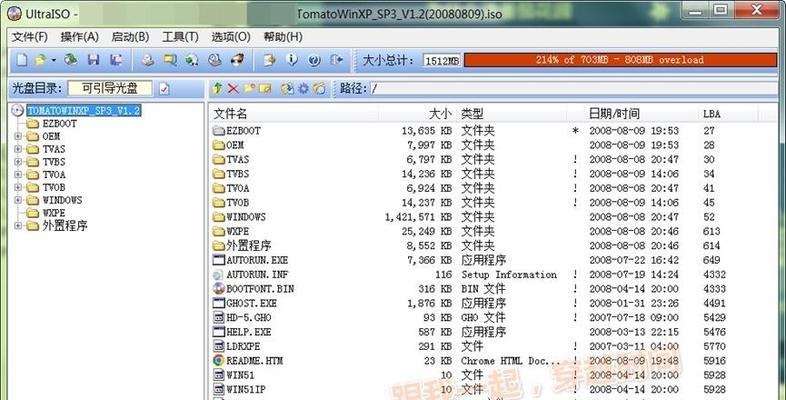Open the 工具(T) menu
This screenshot has height=400, width=786.
coord(180,37)
